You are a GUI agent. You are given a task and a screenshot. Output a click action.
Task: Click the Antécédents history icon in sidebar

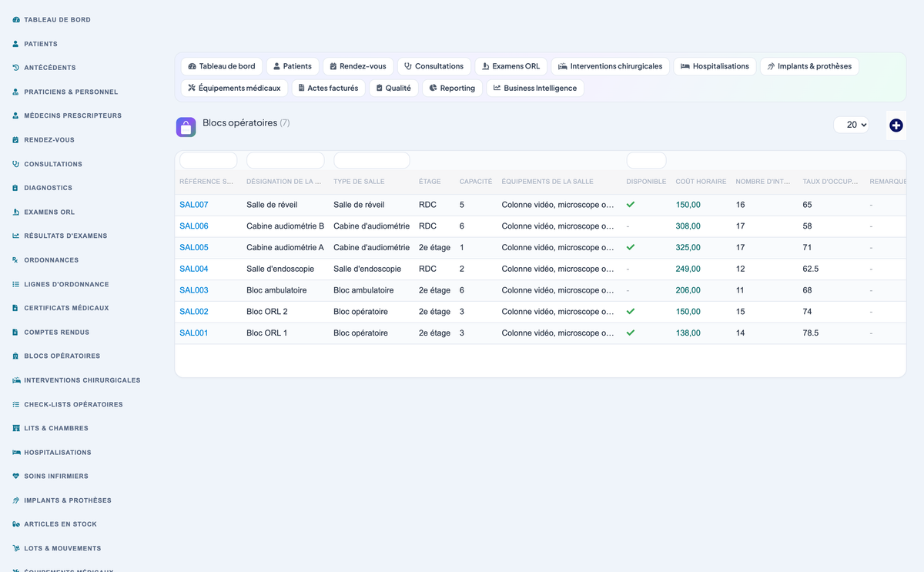(x=16, y=68)
